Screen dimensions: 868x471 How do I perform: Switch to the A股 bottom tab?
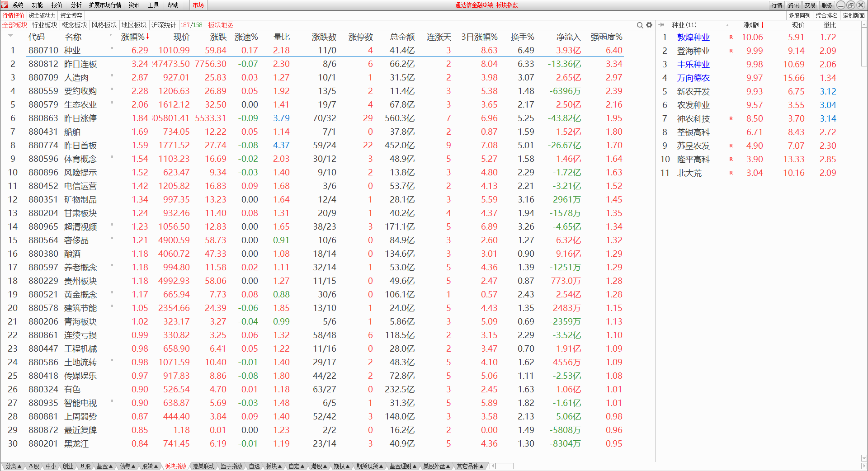tap(34, 466)
